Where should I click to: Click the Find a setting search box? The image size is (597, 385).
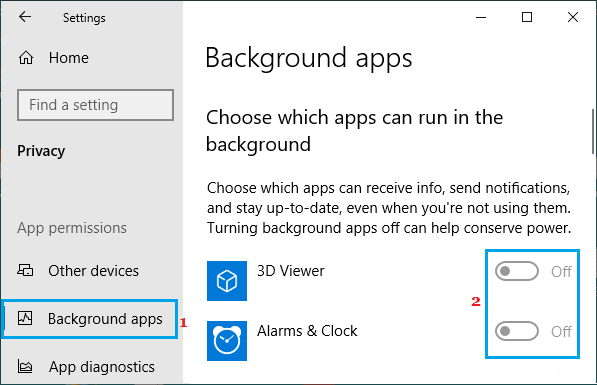pos(96,105)
